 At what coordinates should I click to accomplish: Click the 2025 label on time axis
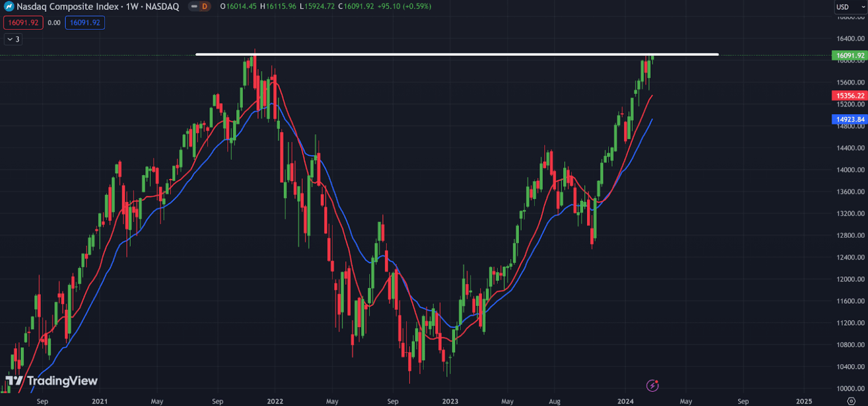[804, 401]
